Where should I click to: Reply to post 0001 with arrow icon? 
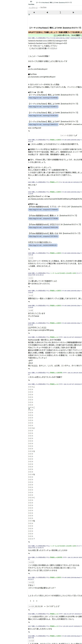click(29, 131)
